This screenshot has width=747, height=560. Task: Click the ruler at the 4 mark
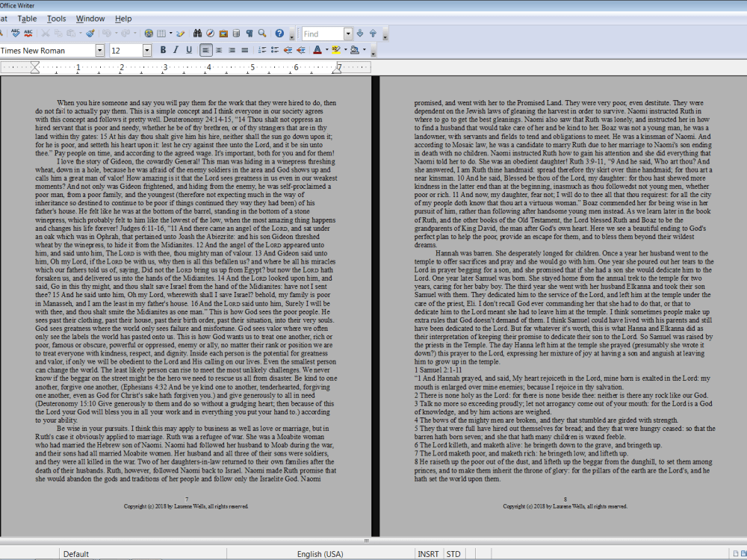pyautogui.click(x=208, y=68)
